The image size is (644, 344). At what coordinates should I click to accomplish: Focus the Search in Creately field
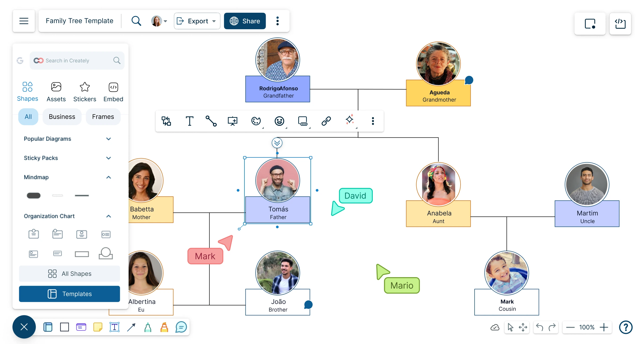pos(77,61)
